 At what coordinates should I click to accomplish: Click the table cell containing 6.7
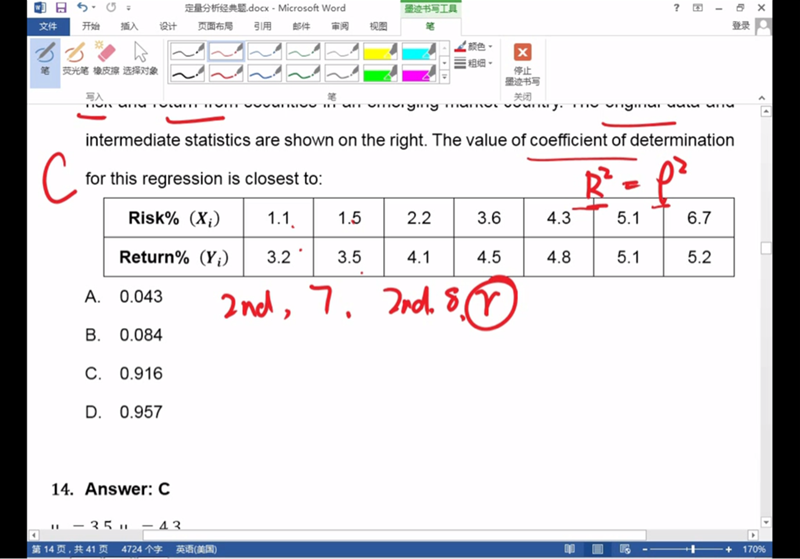tap(699, 218)
